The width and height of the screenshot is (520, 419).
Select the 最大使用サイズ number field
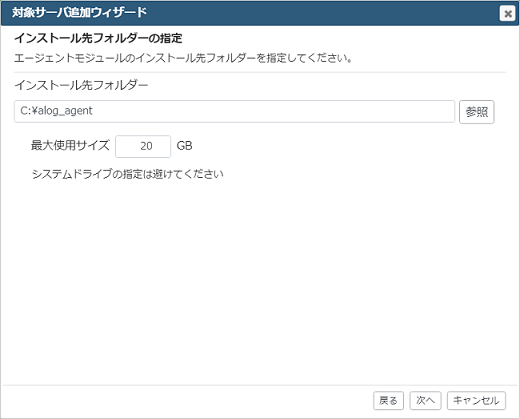tap(143, 146)
